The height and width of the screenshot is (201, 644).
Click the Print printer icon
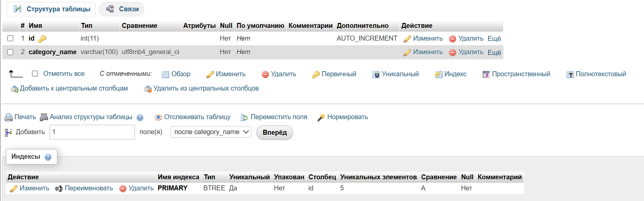tap(9, 117)
